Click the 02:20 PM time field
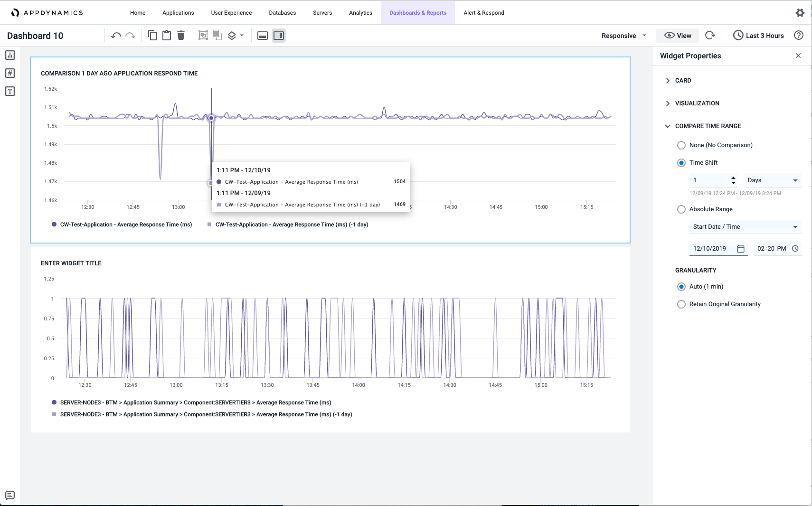 point(777,249)
